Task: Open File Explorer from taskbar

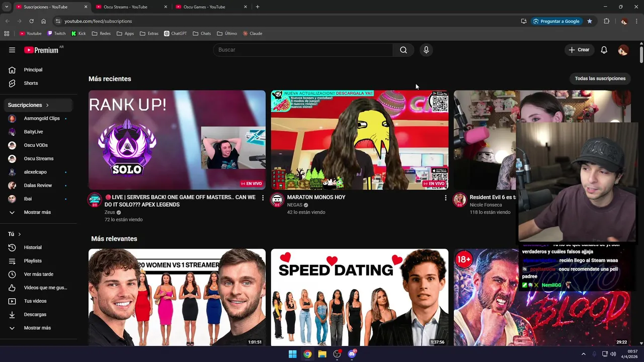Action: pyautogui.click(x=322, y=354)
